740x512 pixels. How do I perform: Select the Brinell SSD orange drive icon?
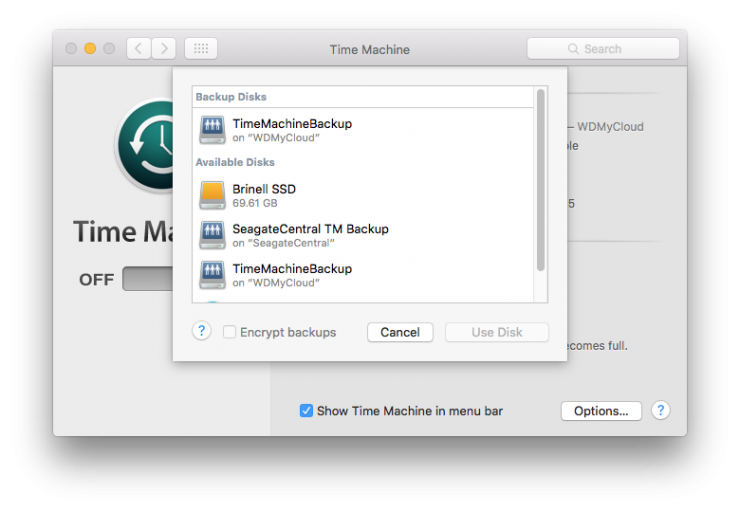(212, 195)
